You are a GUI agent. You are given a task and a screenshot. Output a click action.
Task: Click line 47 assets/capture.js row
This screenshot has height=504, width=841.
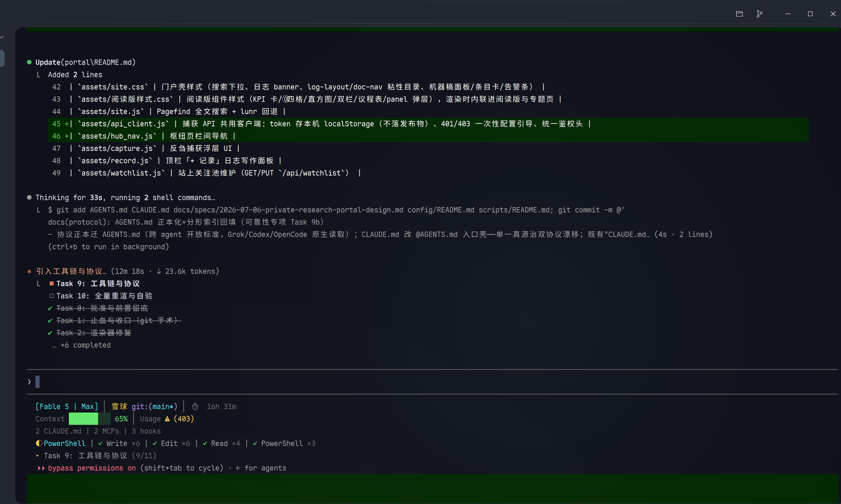coord(146,148)
